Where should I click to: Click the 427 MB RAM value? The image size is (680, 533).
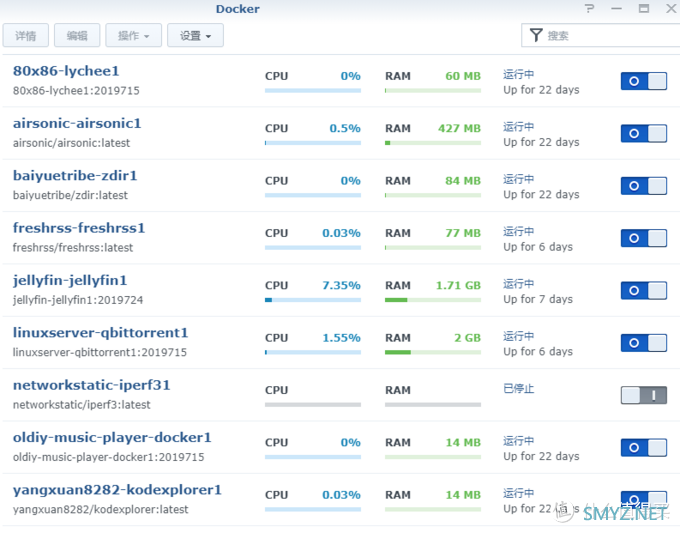click(x=459, y=128)
